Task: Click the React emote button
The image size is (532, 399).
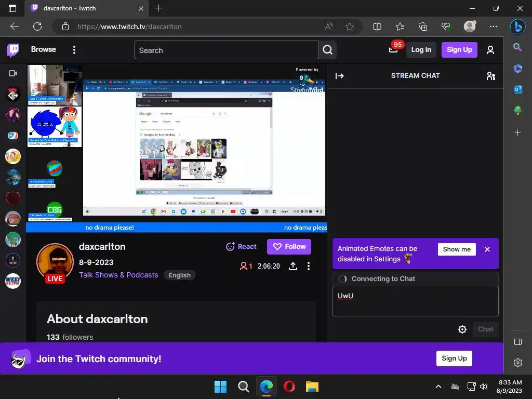Action: 241,247
